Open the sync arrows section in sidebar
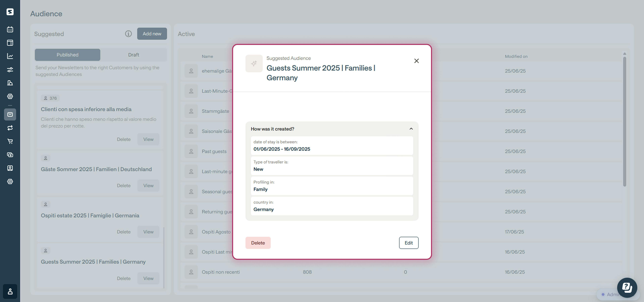The height and width of the screenshot is (302, 644). pos(10,128)
